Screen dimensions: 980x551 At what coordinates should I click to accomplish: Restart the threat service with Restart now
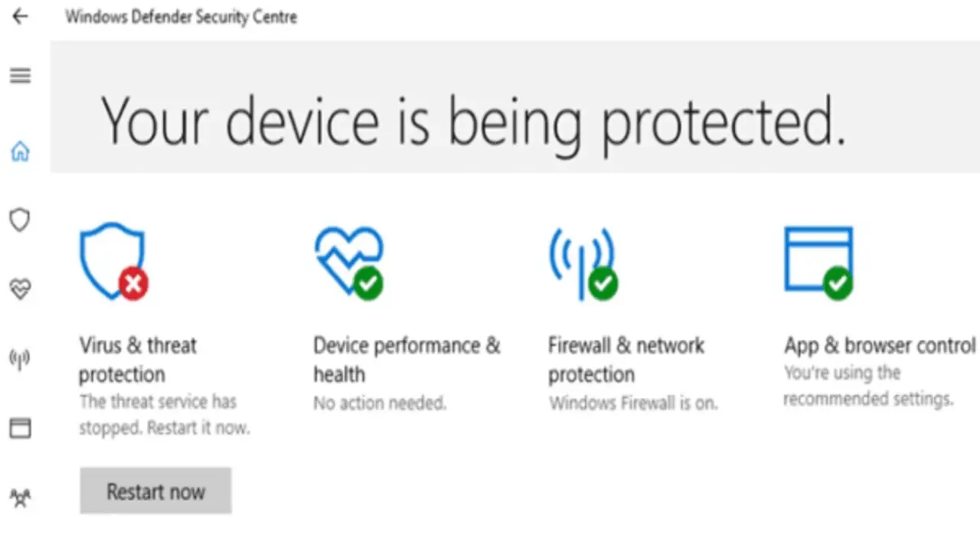pyautogui.click(x=155, y=491)
